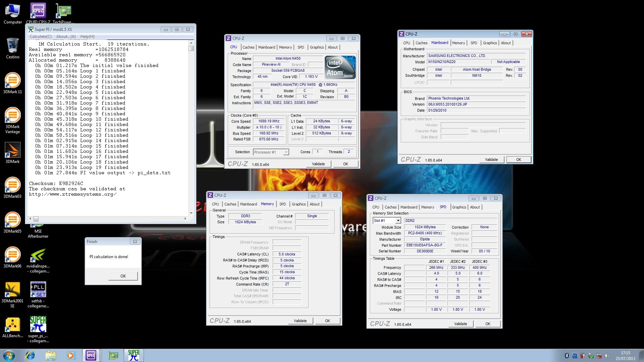The image size is (644, 362).
Task: Click OK in the Finish dialog
Action: (x=123, y=276)
